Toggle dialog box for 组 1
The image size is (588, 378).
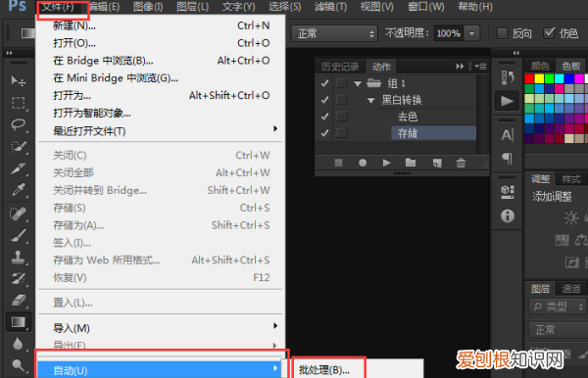point(341,83)
